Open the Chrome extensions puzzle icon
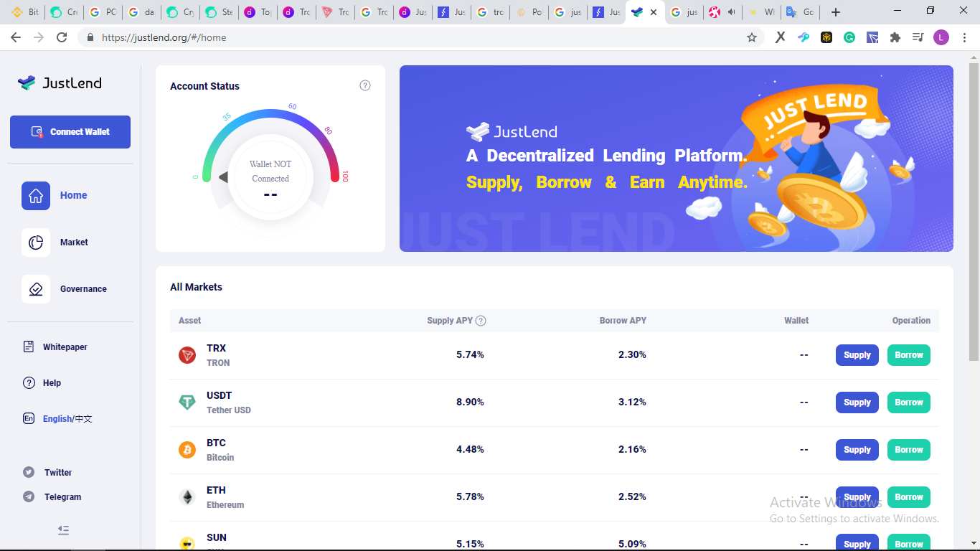This screenshot has width=980, height=551. (895, 37)
